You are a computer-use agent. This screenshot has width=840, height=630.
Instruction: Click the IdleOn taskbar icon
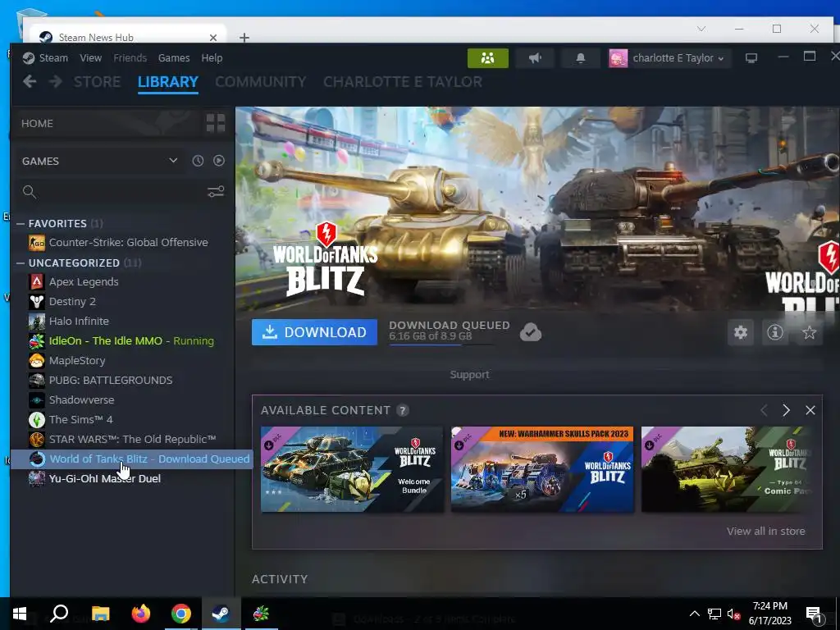tap(261, 614)
